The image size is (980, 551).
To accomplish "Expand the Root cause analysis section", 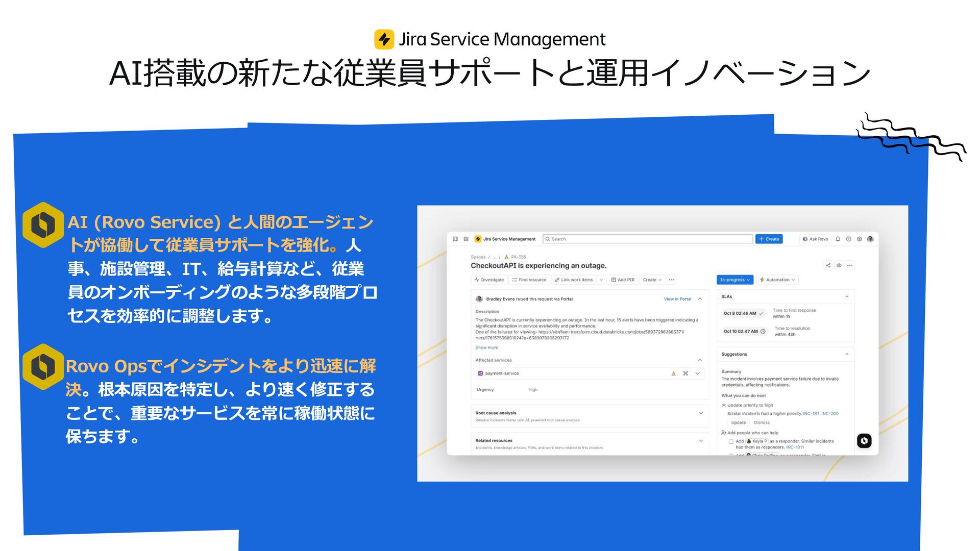I will click(x=701, y=413).
